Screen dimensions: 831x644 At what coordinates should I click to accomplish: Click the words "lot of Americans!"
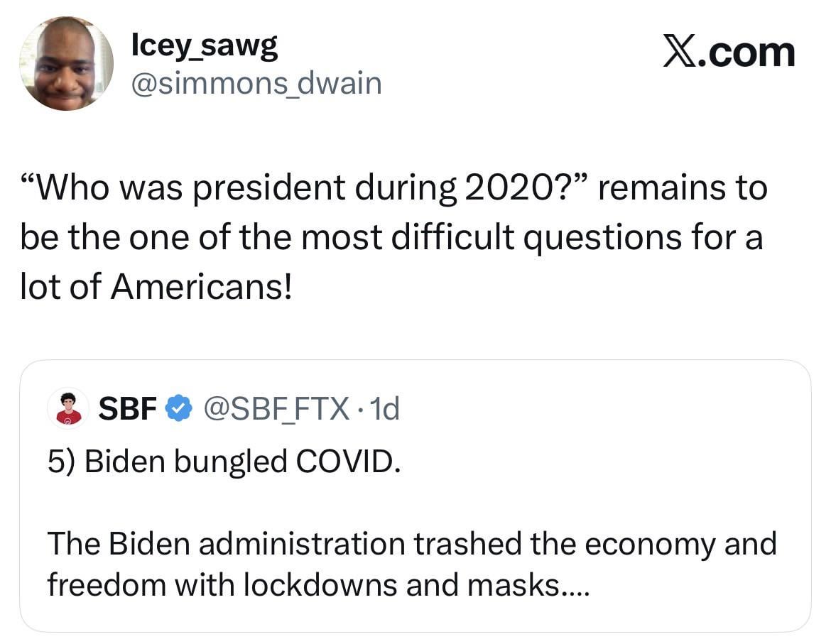(x=156, y=286)
